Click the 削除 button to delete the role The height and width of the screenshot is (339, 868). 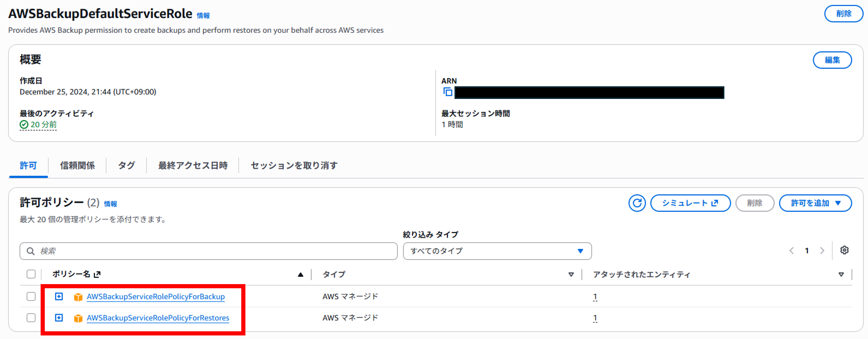[x=843, y=14]
